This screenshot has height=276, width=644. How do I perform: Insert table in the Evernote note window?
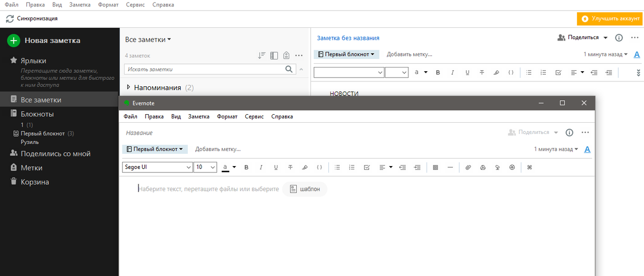(435, 167)
